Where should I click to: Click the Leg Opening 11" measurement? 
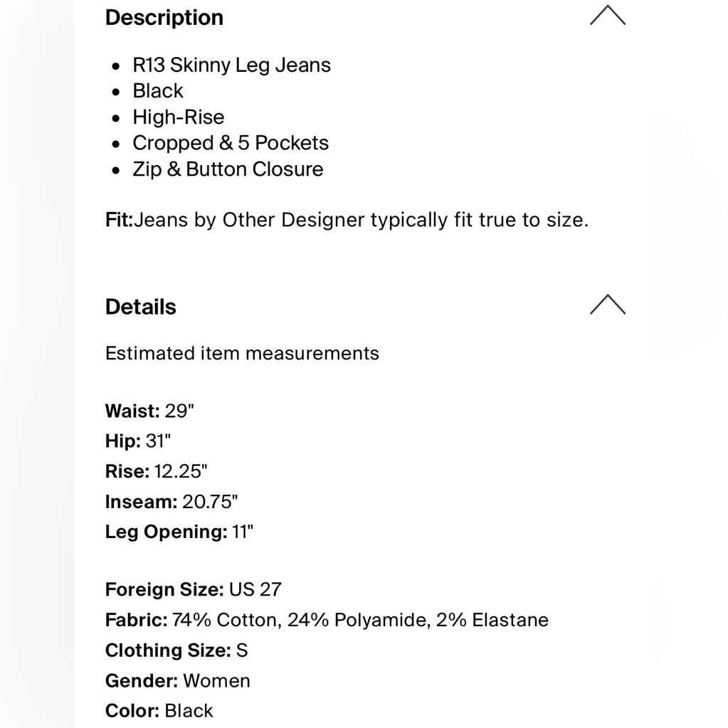[179, 532]
